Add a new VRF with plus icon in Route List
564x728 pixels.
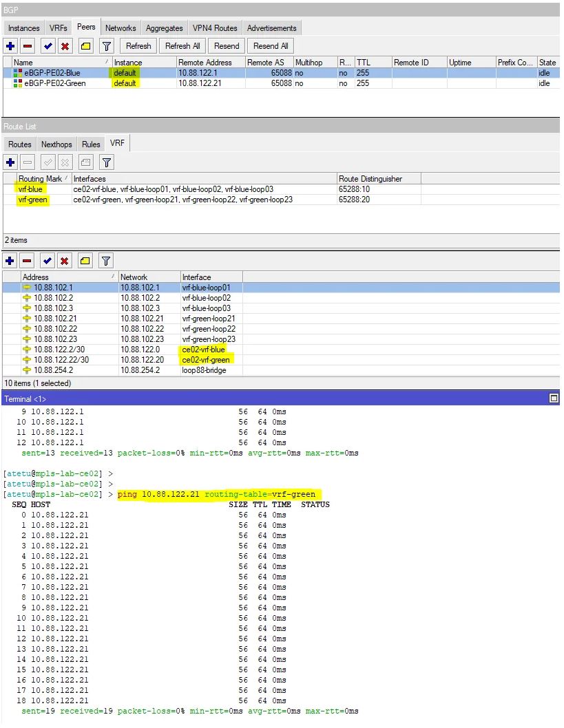11,162
